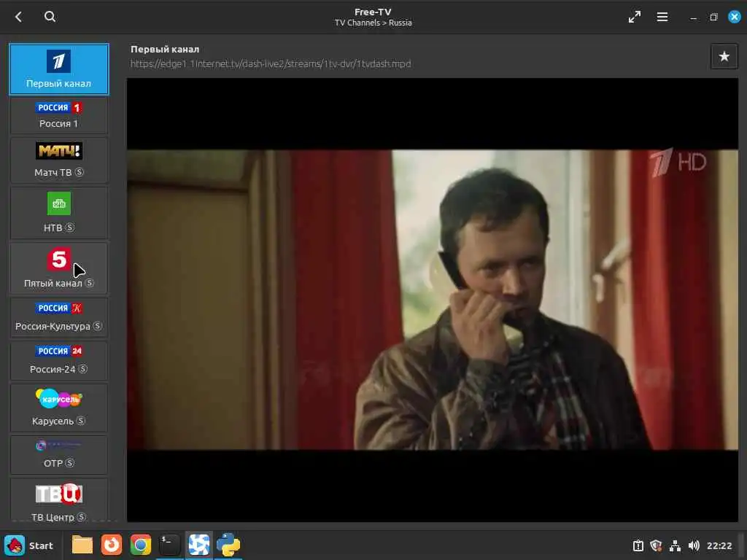
Task: Open the orange updater app in taskbar
Action: 112,545
